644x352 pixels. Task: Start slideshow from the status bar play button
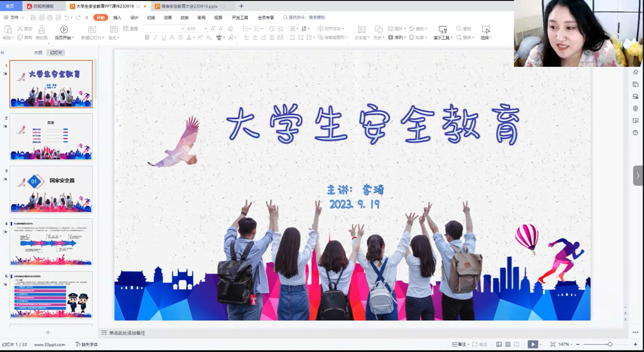click(x=532, y=344)
